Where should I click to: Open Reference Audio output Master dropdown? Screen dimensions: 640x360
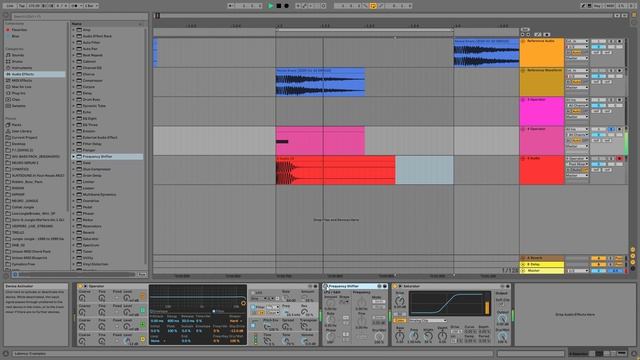[x=577, y=58]
